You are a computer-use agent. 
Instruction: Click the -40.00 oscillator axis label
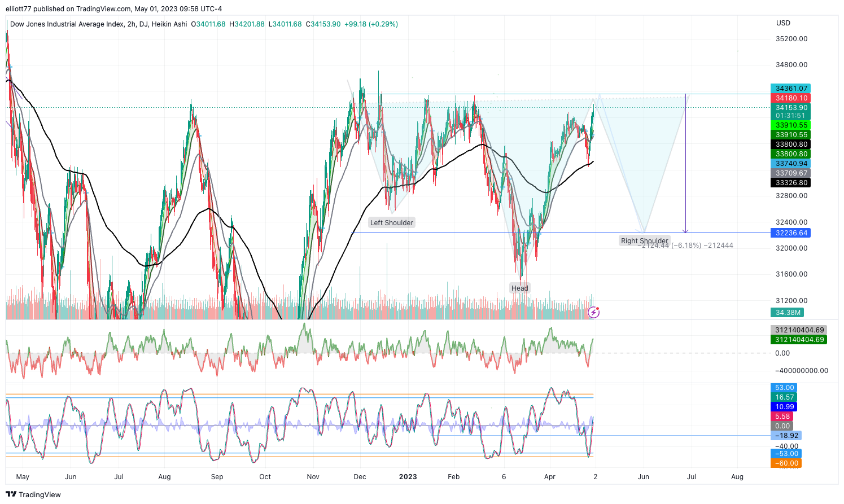point(786,446)
